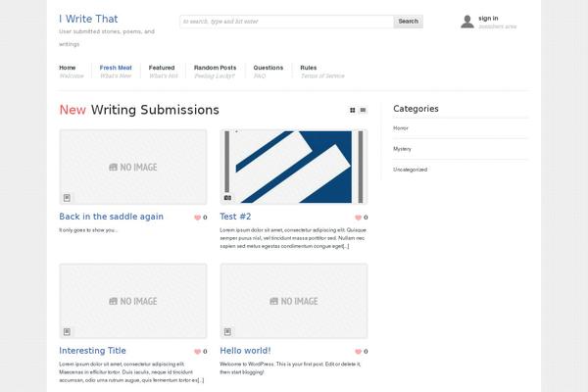The height and width of the screenshot is (392, 588).
Task: Click the user avatar icon beside sign in
Action: [466, 22]
